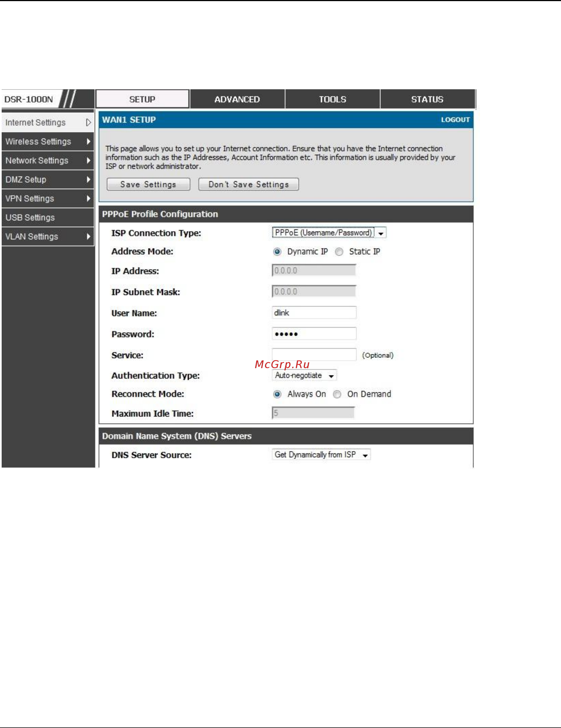This screenshot has height=728, width=561.
Task: Open Wireless Settings menu item
Action: 48,141
